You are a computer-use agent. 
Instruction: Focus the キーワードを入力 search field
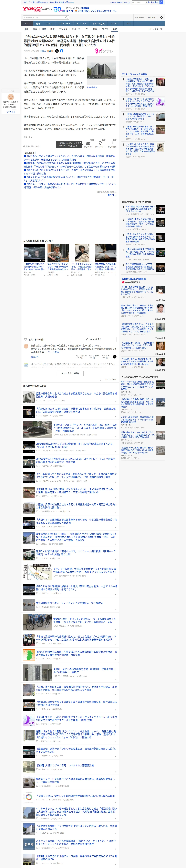pyautogui.click(x=44, y=18)
